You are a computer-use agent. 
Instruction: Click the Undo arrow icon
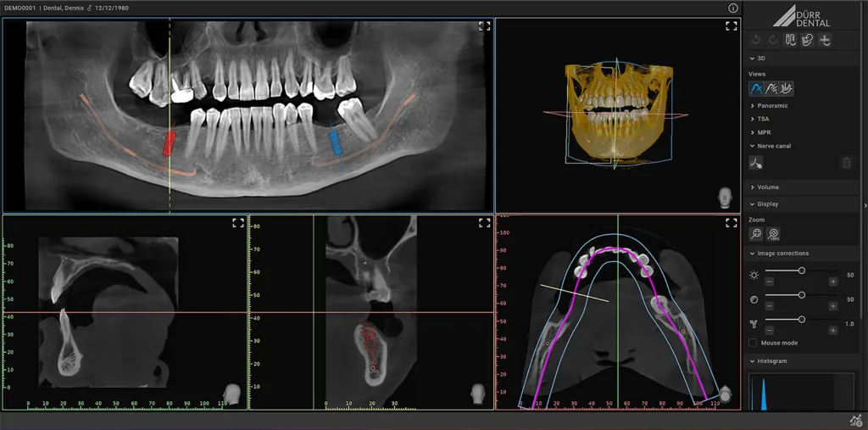[x=756, y=40]
